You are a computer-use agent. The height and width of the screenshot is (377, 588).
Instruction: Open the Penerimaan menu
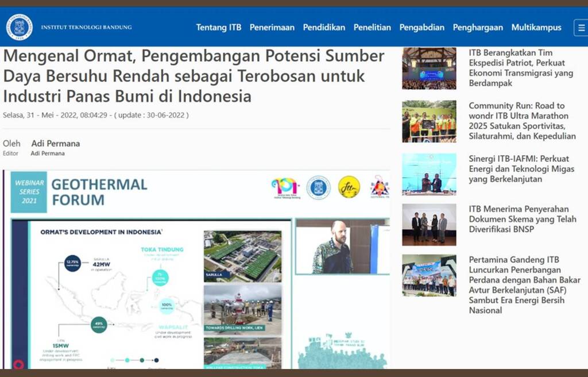pos(272,27)
